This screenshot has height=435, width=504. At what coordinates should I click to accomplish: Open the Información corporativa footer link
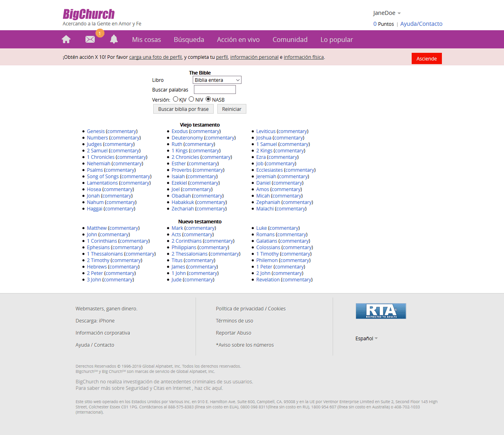pos(103,333)
